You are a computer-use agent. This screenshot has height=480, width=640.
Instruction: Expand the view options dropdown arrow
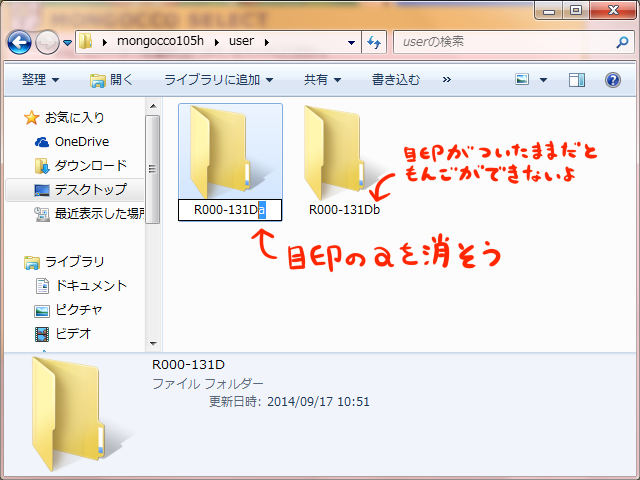click(543, 79)
